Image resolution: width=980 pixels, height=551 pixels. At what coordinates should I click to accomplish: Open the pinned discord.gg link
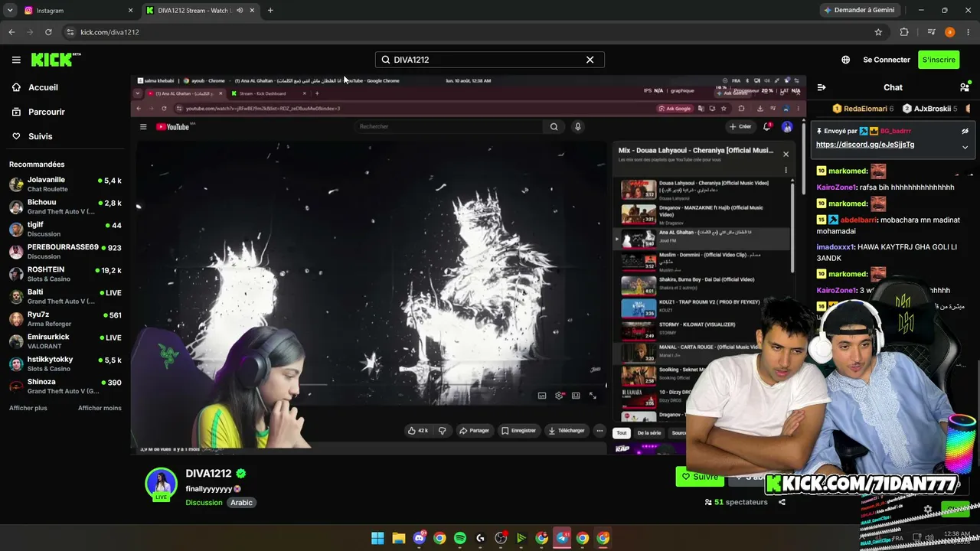[x=865, y=145]
